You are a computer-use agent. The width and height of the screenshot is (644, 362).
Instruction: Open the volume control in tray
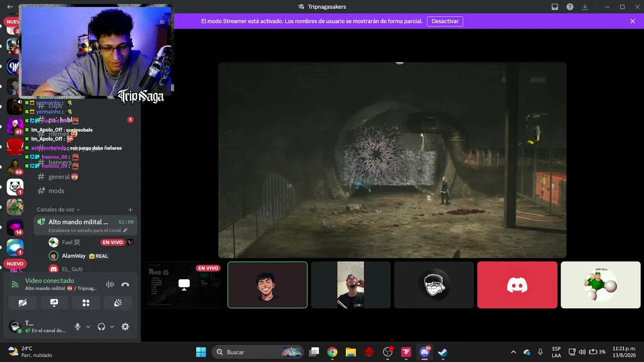[x=582, y=352]
